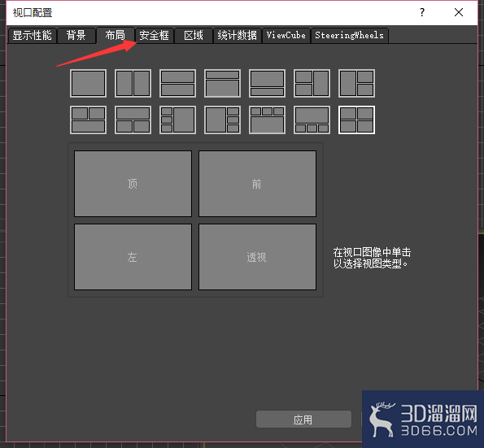Go to the ViewCube tab
The image size is (484, 448).
[x=286, y=35]
